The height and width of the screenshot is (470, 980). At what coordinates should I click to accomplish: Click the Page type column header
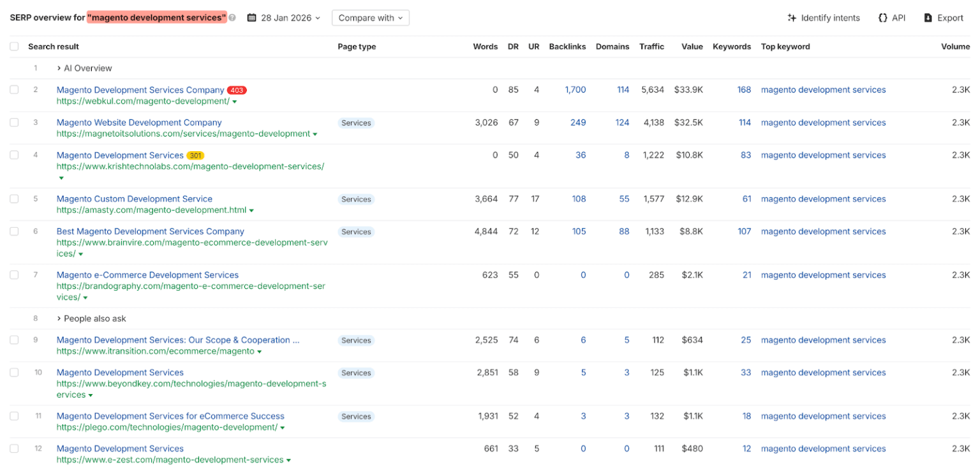coord(357,47)
